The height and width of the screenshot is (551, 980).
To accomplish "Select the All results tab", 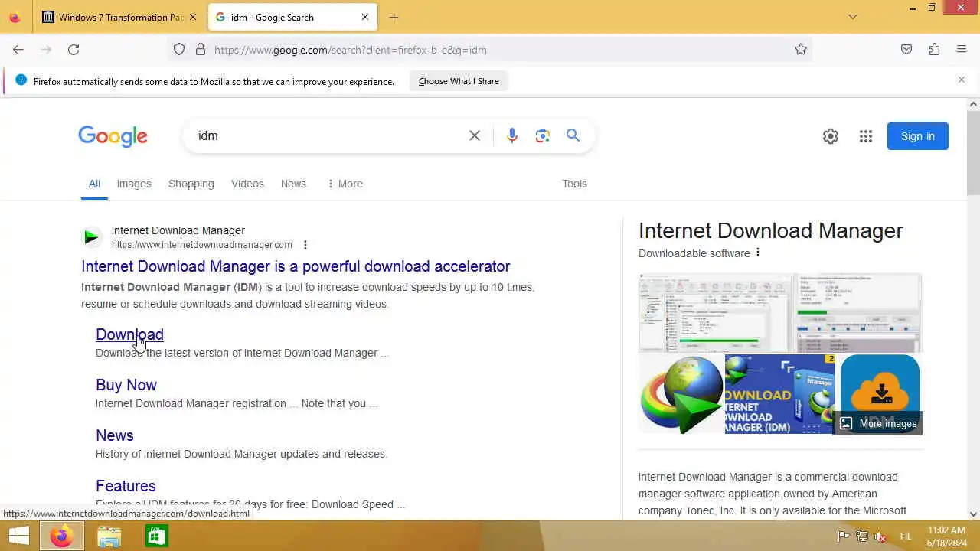I will (x=94, y=184).
